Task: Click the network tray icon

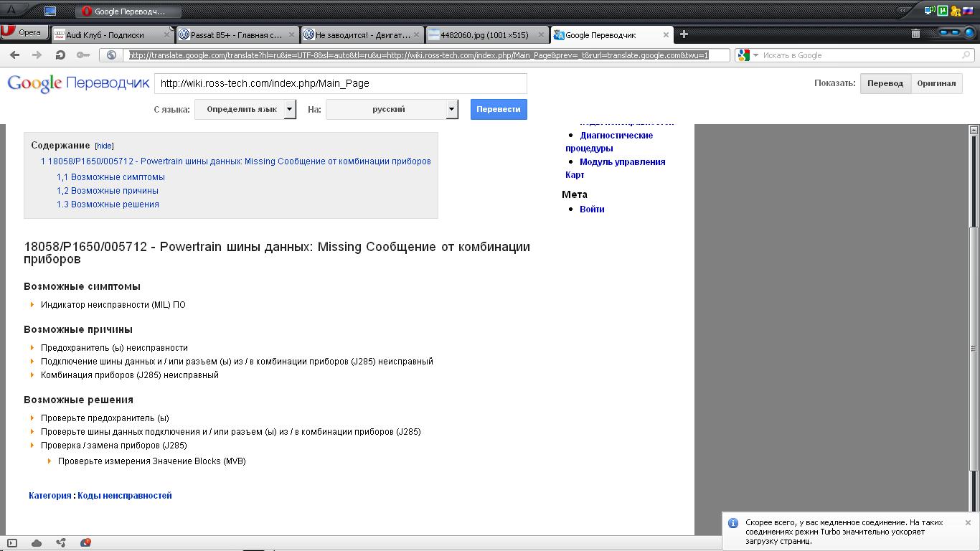Action: 930,11
